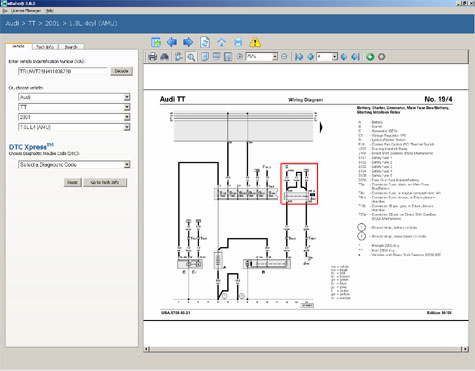Open the zoom percentage dropdown
This screenshot has height=371, width=475.
[x=275, y=57]
